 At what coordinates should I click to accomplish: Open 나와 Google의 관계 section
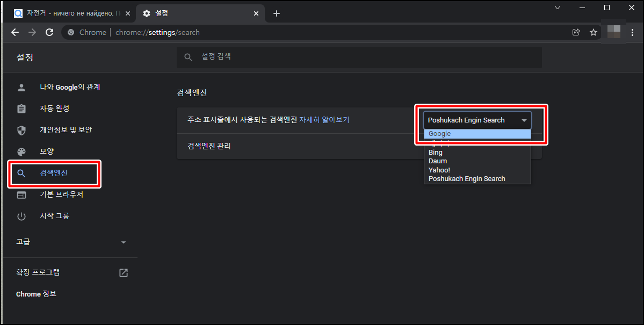(70, 87)
